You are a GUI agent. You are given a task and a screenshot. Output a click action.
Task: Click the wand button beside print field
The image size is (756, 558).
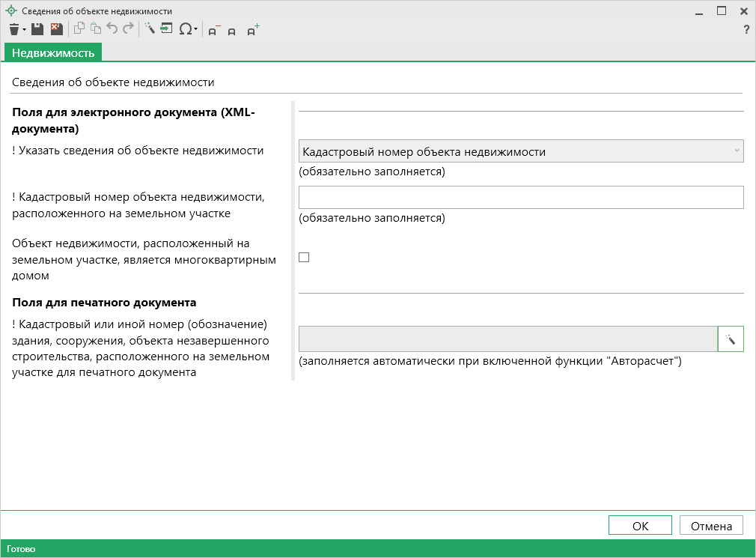tap(730, 339)
